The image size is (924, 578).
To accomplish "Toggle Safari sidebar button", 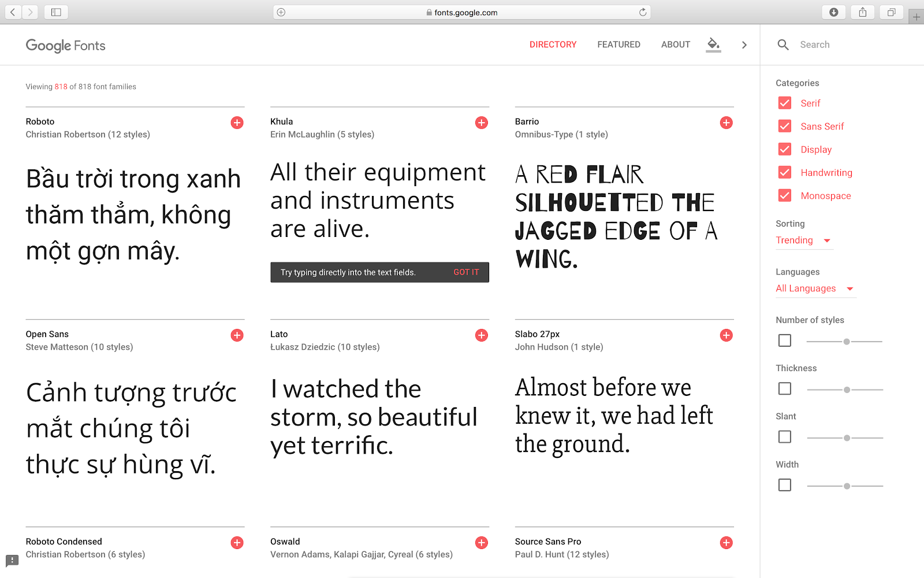I will click(56, 12).
